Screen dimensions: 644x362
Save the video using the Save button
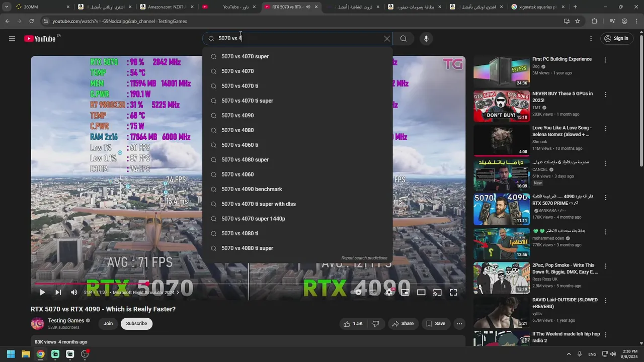point(436,324)
